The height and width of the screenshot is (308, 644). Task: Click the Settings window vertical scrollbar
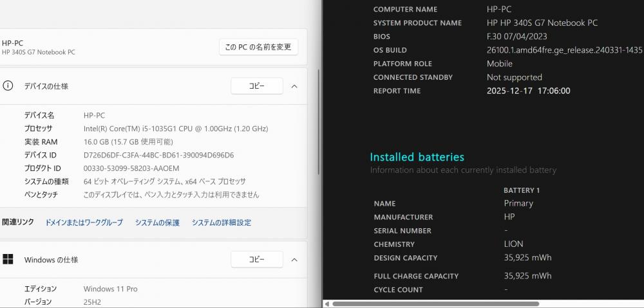point(319,122)
